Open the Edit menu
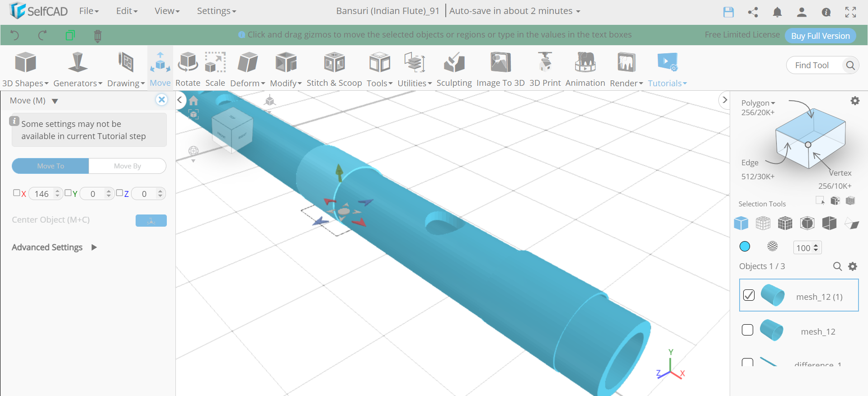This screenshot has height=396, width=868. pos(127,11)
